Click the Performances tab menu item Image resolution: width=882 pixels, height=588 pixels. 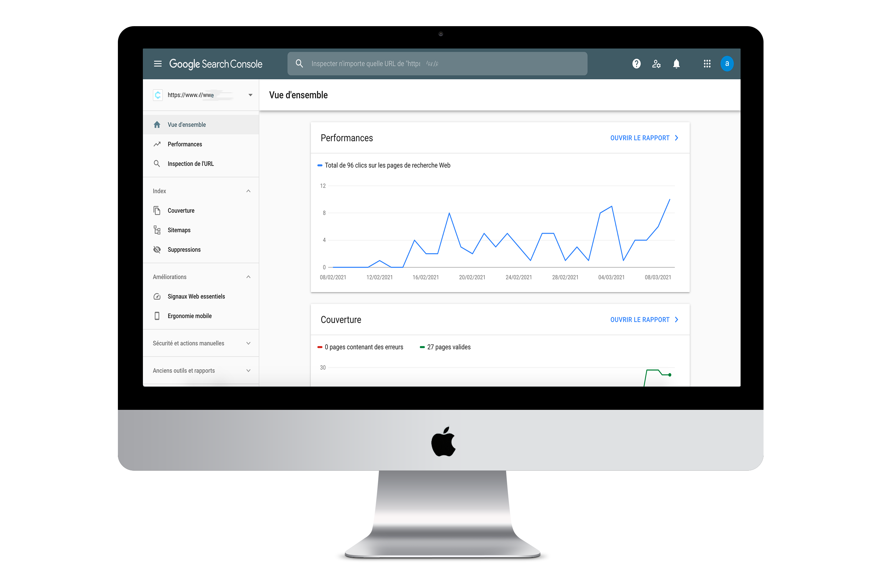pyautogui.click(x=184, y=144)
